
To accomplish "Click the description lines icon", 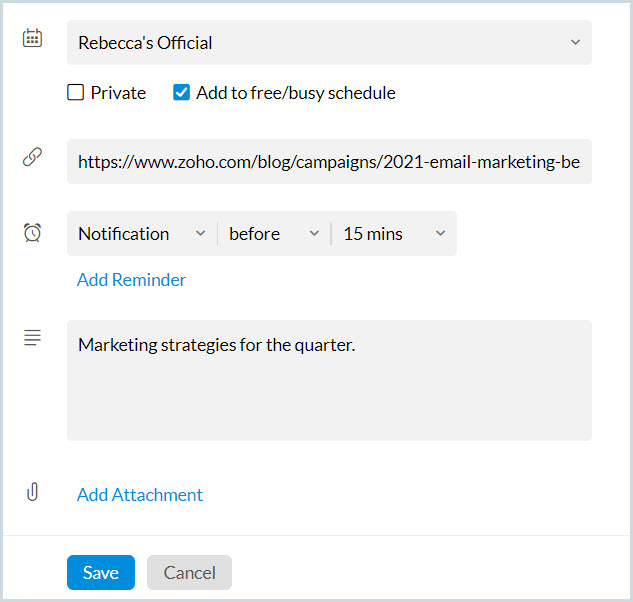I will pyautogui.click(x=32, y=338).
